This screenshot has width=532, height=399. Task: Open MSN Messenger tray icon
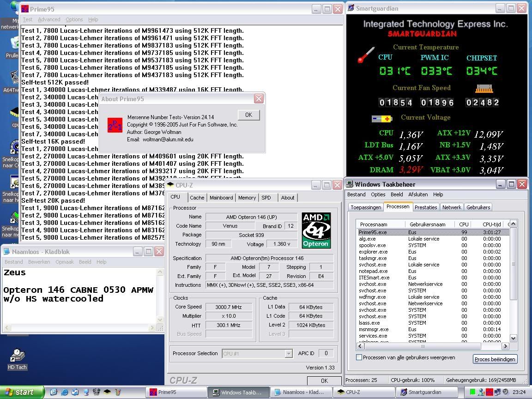coord(481,392)
